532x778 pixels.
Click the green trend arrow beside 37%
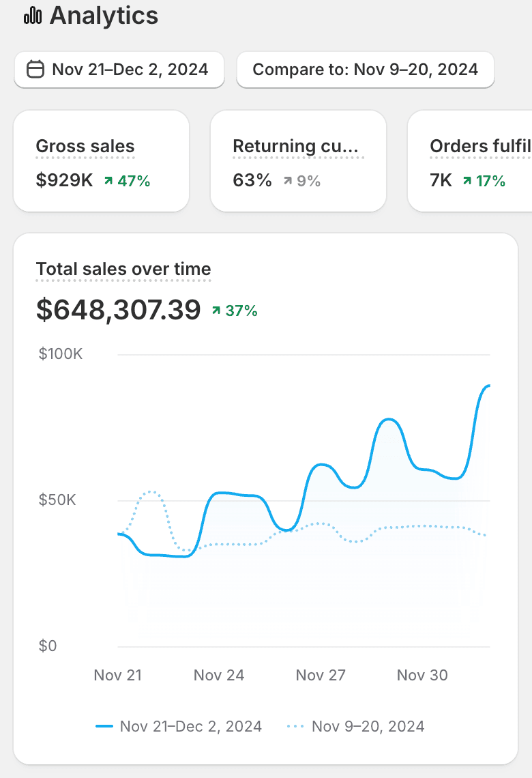(216, 311)
